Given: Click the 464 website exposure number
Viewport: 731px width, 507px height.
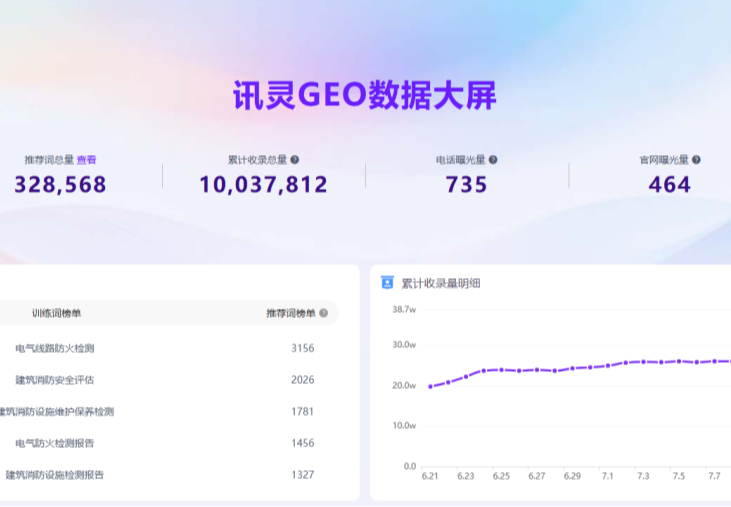Looking at the screenshot, I should (669, 185).
